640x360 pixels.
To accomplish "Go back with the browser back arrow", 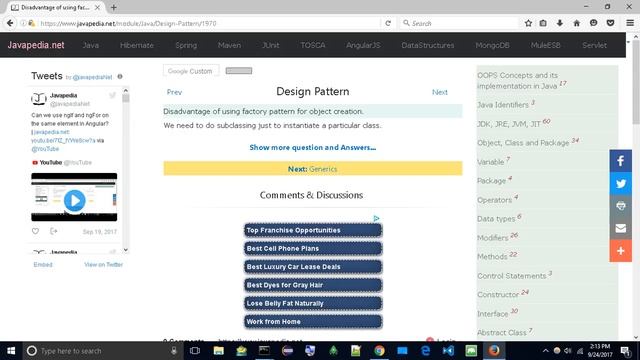I will 10,23.
